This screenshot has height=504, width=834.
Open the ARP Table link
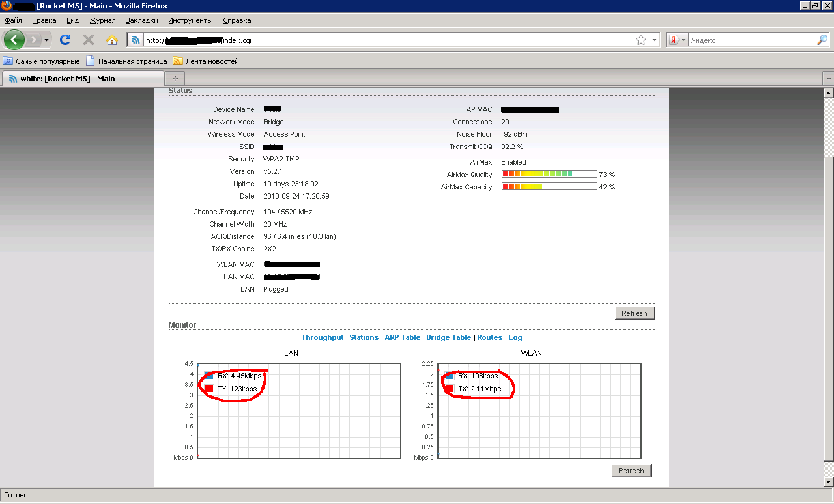tap(403, 337)
